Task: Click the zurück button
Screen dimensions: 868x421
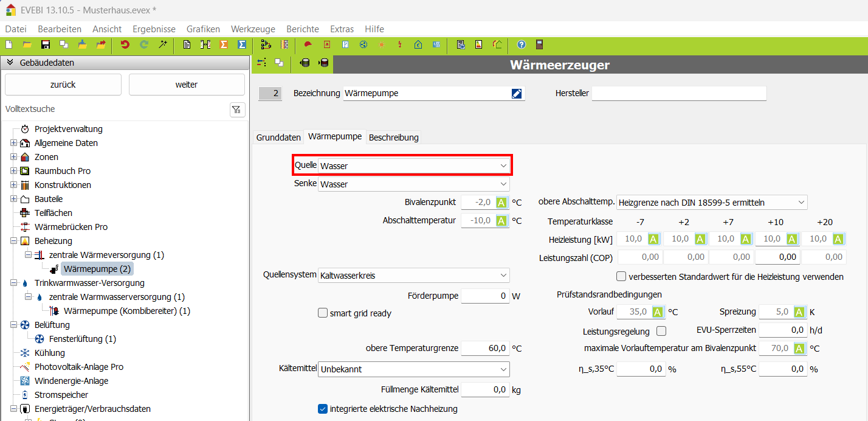Action: pyautogui.click(x=63, y=85)
